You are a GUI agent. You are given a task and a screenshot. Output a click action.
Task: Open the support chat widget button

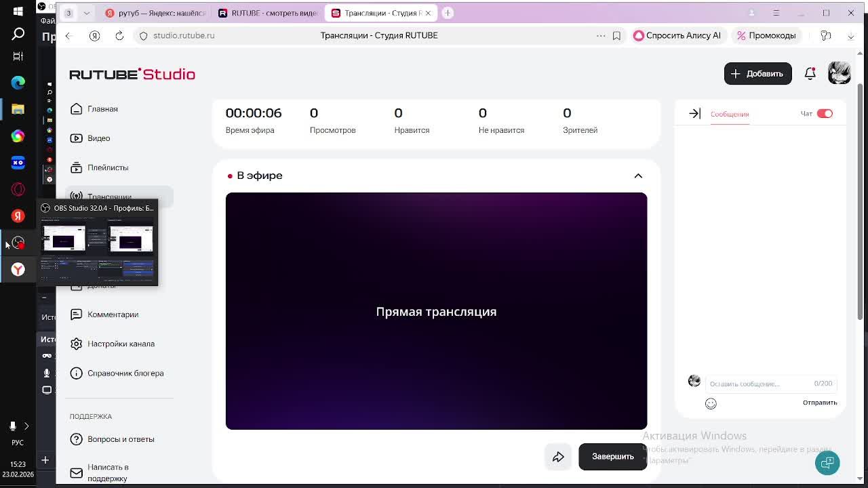click(827, 463)
